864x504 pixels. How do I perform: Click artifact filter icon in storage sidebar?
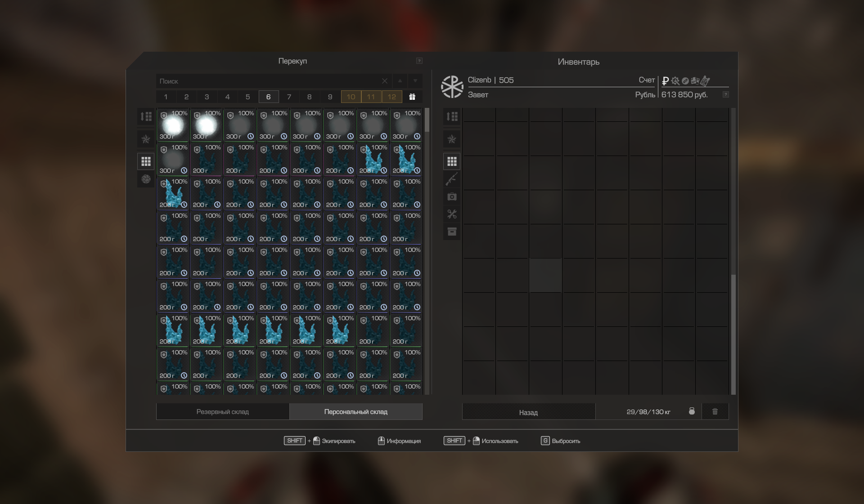[x=146, y=179]
